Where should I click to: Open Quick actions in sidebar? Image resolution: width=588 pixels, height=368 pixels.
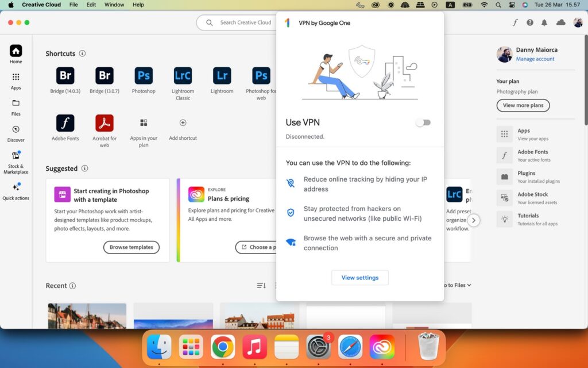(x=16, y=191)
